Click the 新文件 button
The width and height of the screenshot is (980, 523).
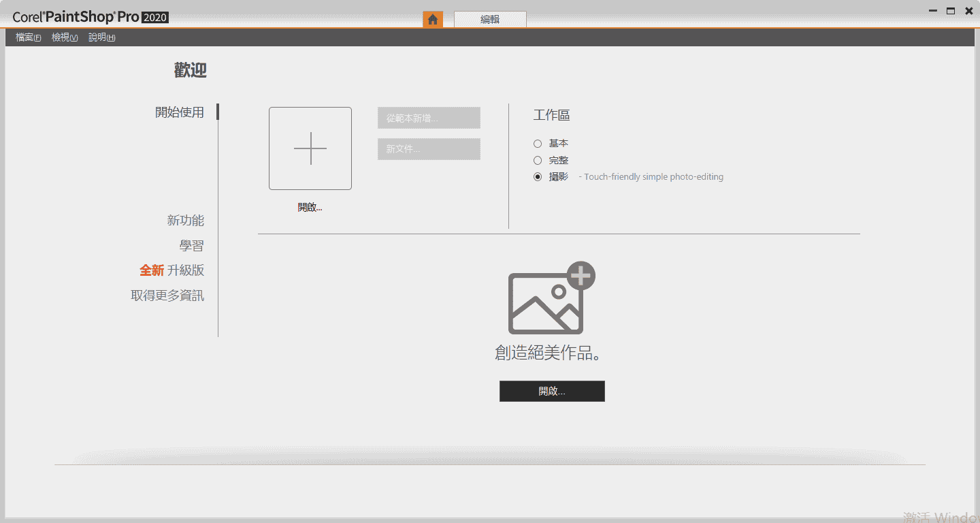click(429, 149)
